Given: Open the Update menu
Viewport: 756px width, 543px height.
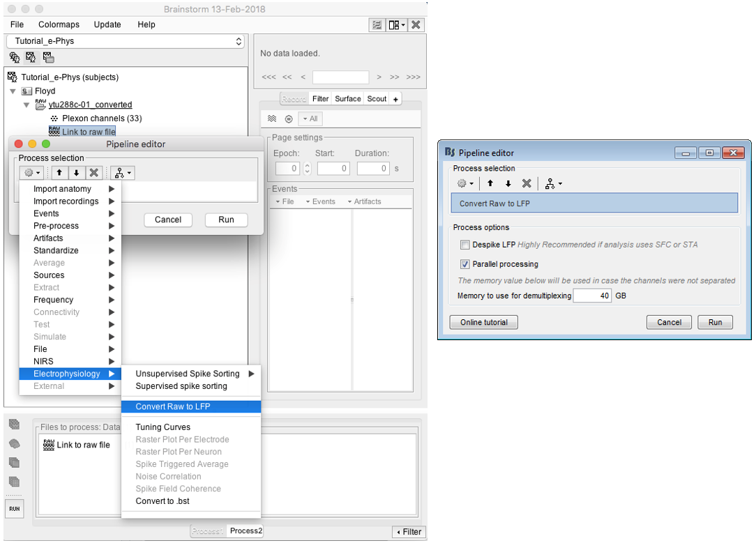Looking at the screenshot, I should [107, 24].
